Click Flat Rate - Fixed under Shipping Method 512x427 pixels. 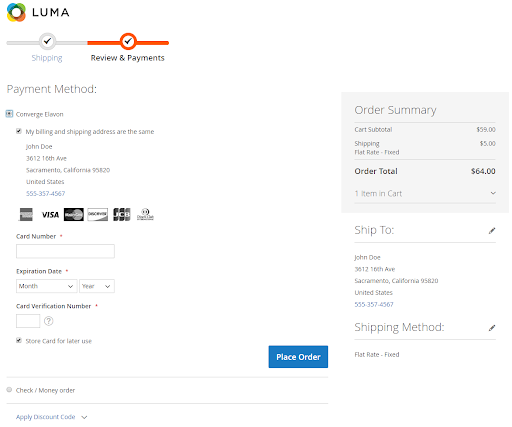pyautogui.click(x=377, y=355)
